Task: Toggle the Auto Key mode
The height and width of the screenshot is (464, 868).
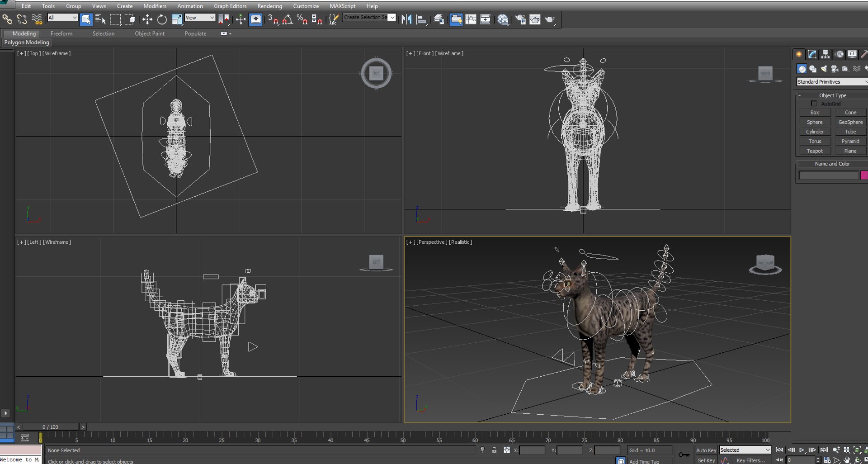Action: (x=706, y=450)
